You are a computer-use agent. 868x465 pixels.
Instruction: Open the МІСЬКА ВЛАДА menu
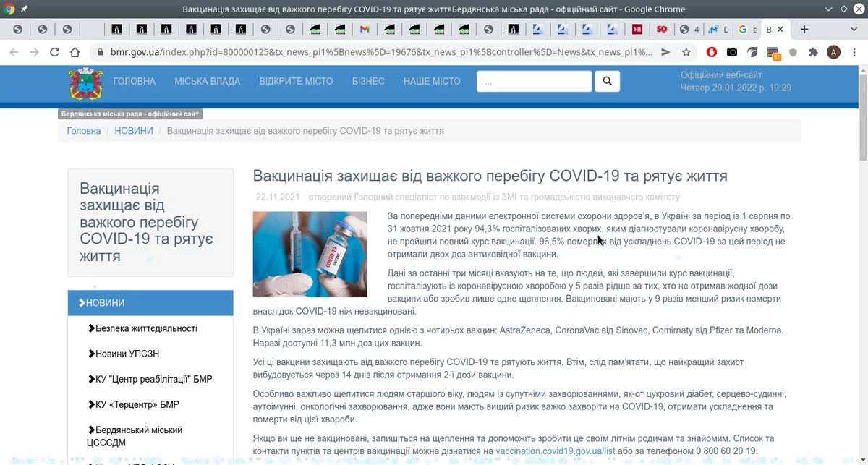(207, 81)
